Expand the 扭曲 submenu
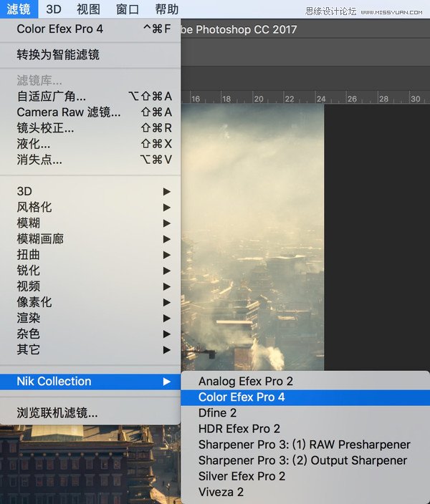The image size is (430, 504). (90, 255)
